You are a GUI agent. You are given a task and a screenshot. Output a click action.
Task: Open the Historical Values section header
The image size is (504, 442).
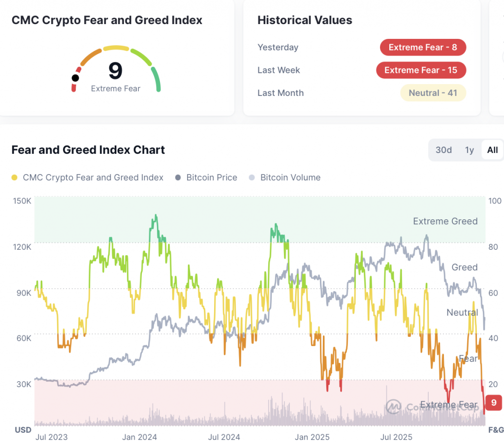(304, 20)
